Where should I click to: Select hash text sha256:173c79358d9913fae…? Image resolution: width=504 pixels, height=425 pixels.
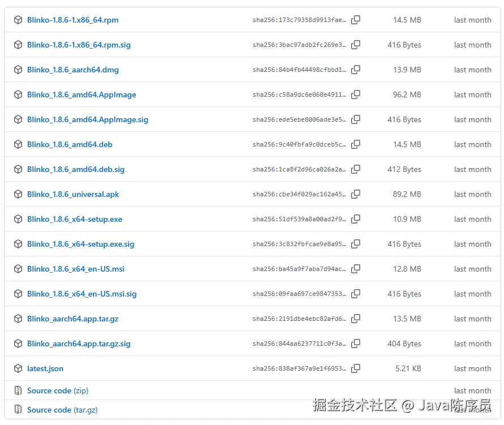(x=299, y=20)
